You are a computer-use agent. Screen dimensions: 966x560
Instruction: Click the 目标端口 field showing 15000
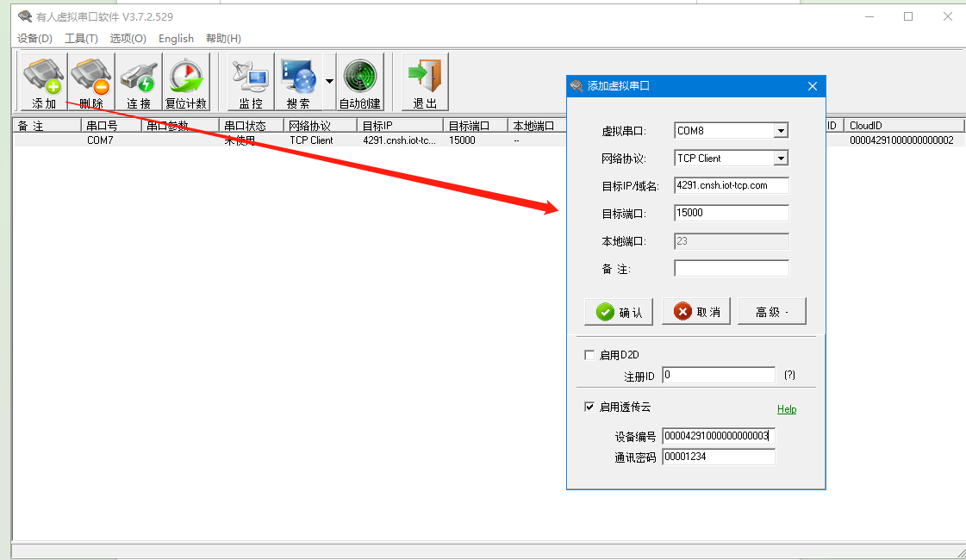(731, 213)
